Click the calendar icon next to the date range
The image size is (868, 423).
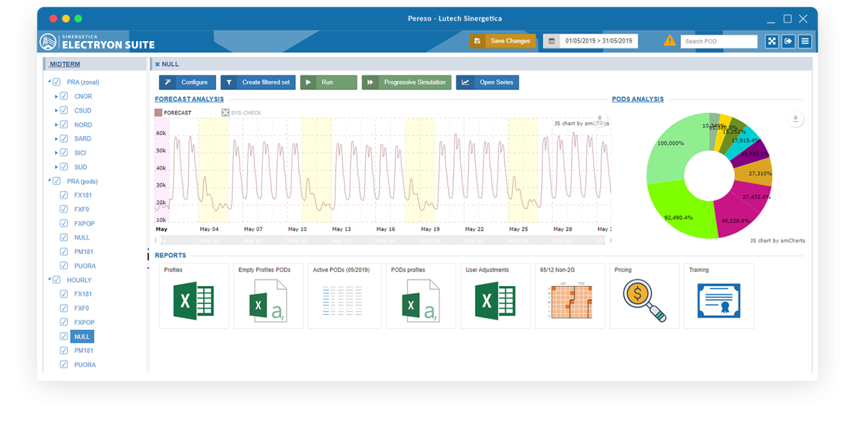[x=551, y=41]
